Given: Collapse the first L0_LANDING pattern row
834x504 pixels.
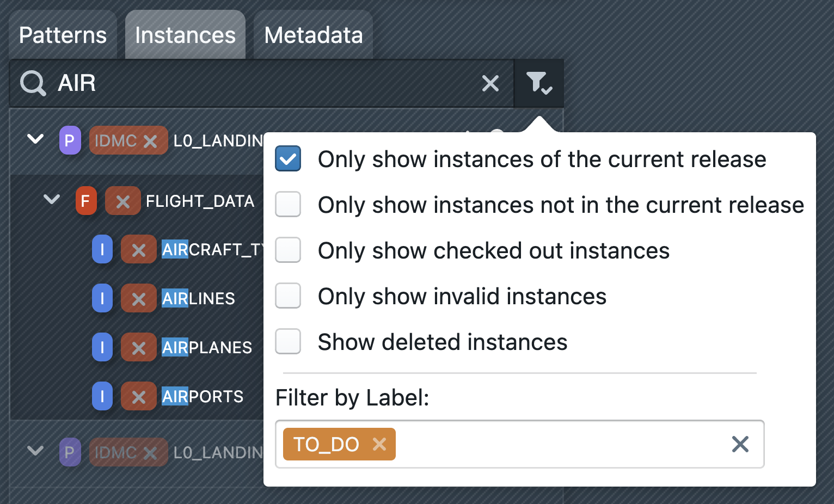Looking at the screenshot, I should 35,139.
